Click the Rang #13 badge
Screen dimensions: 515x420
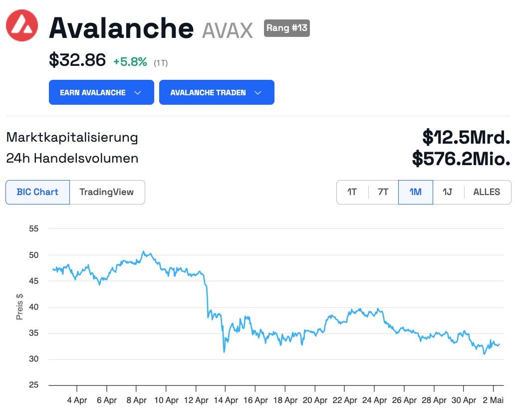pos(286,28)
